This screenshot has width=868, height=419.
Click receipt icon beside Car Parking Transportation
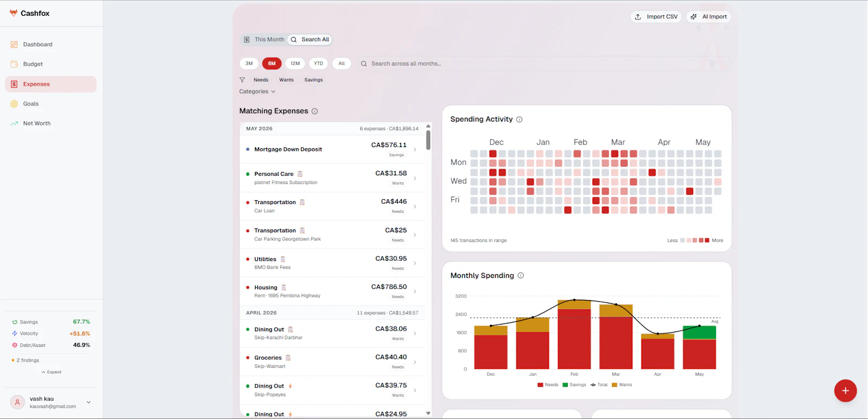point(302,231)
